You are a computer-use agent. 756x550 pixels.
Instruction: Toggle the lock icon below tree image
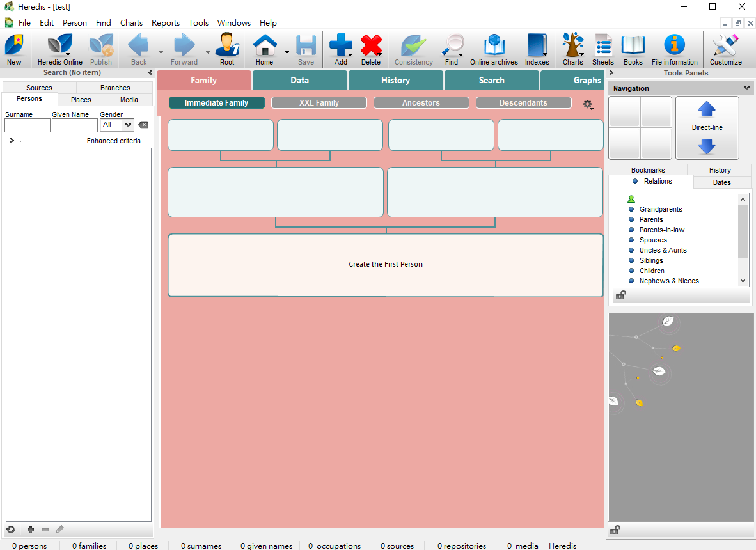pyautogui.click(x=615, y=530)
